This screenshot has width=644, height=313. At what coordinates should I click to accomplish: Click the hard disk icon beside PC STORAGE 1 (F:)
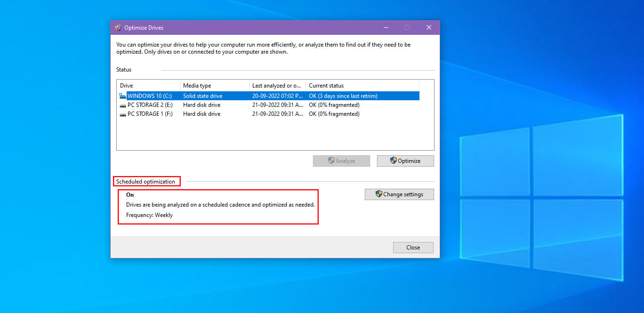tap(122, 113)
